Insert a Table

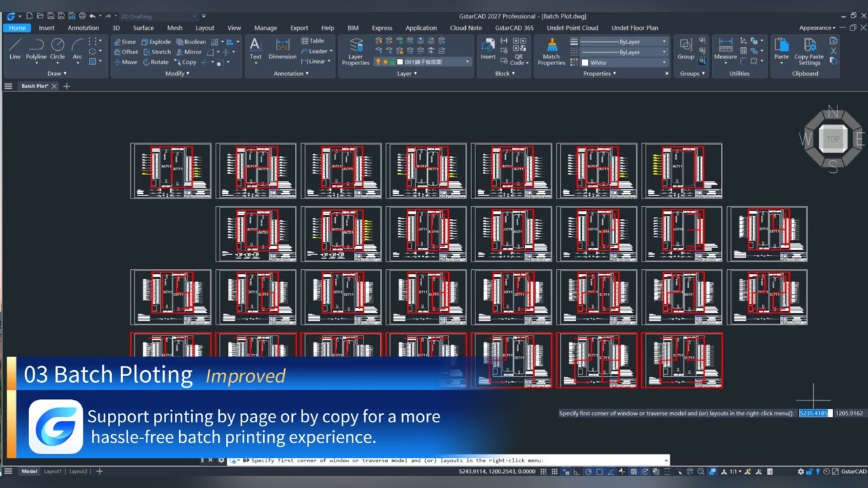[313, 41]
